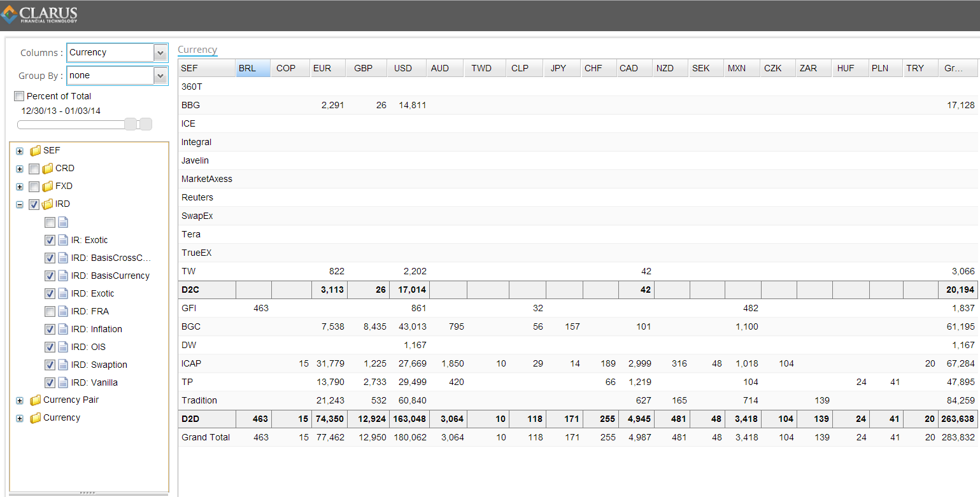Screen dimensions: 980x497
Task: Select the IRD: BasisCurrency tree label
Action: (110, 276)
